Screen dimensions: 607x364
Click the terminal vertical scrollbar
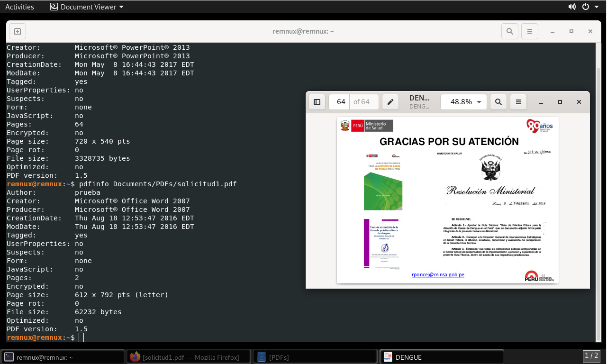[598, 190]
